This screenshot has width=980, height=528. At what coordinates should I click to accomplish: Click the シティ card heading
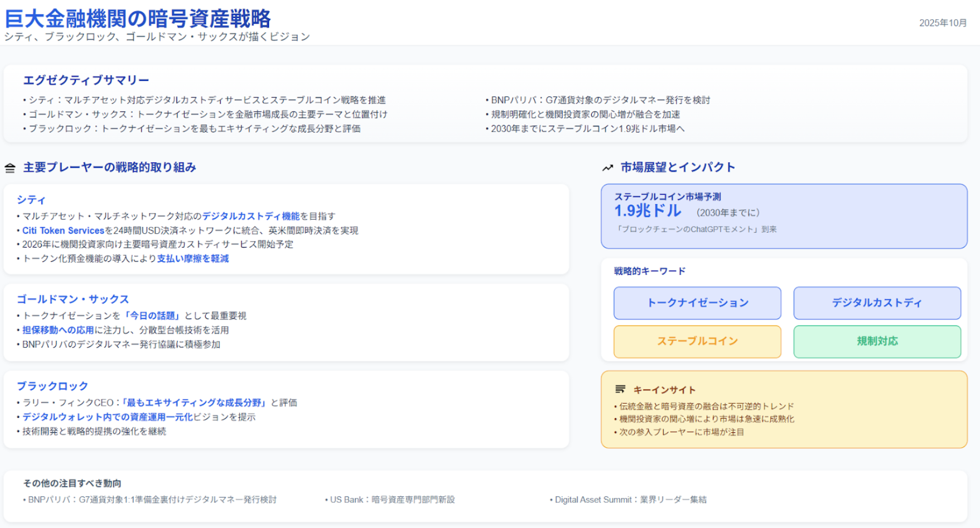point(31,200)
